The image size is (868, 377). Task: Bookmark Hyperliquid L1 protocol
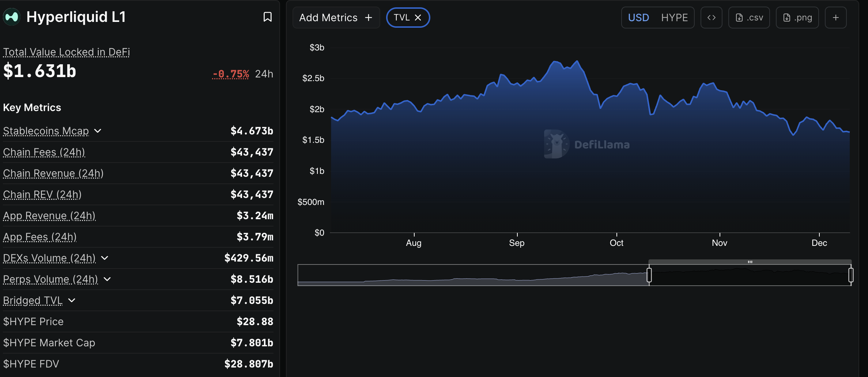(x=267, y=17)
